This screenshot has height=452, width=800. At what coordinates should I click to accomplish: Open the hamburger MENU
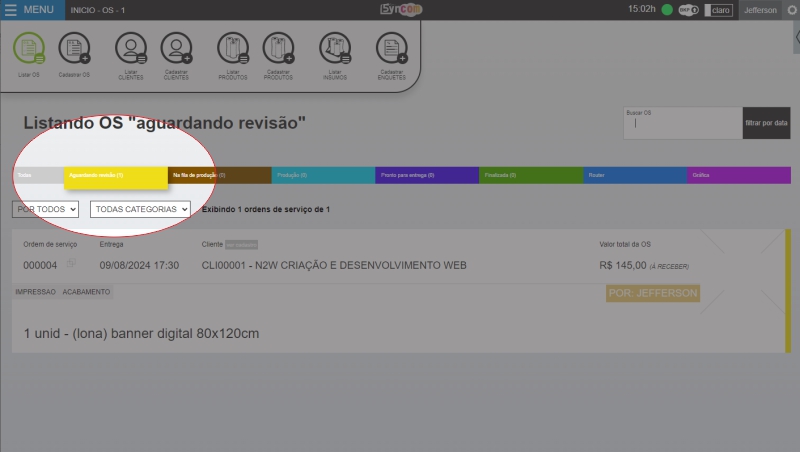pyautogui.click(x=28, y=9)
